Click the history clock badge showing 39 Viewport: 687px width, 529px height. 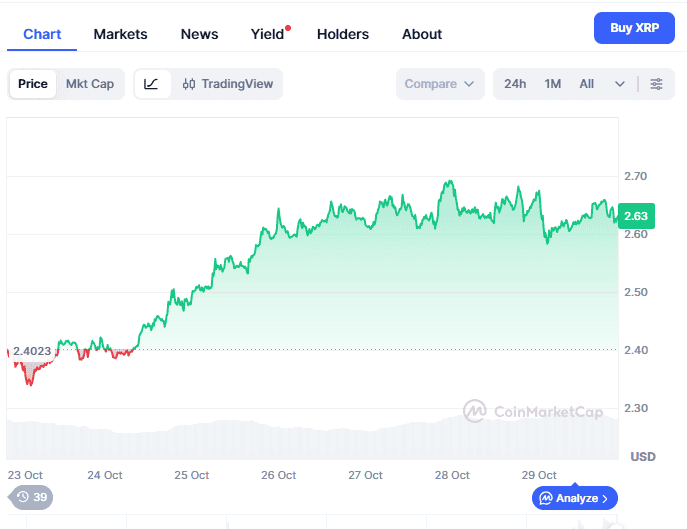[31, 497]
